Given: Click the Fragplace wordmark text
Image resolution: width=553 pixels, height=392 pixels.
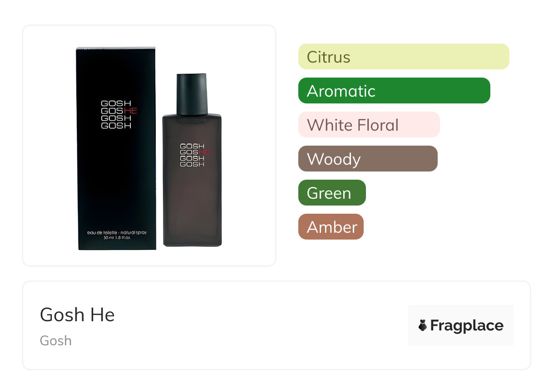Looking at the screenshot, I should (x=467, y=325).
